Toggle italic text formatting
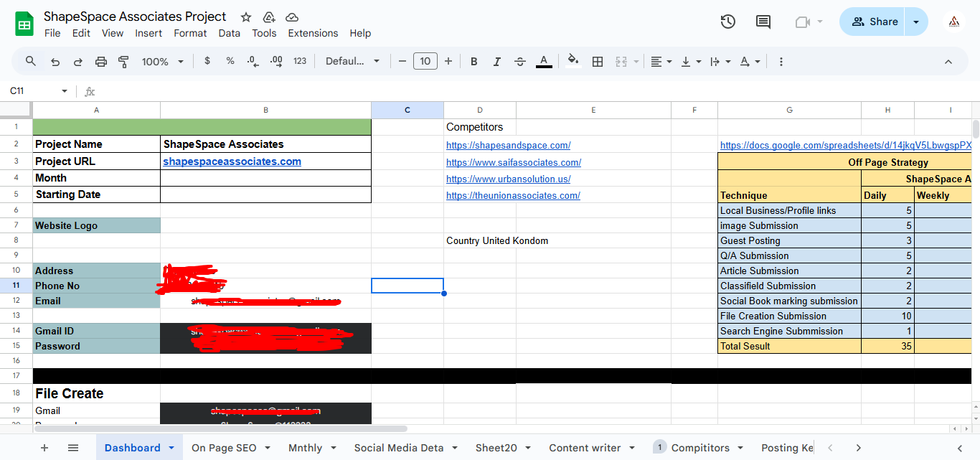Viewport: 980px width, 460px height. click(496, 62)
